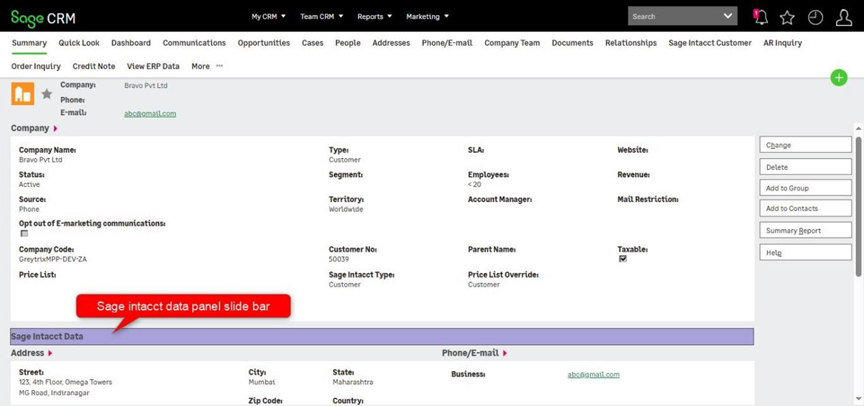This screenshot has width=864, height=406.
Task: Click the notifications bell icon
Action: click(760, 17)
